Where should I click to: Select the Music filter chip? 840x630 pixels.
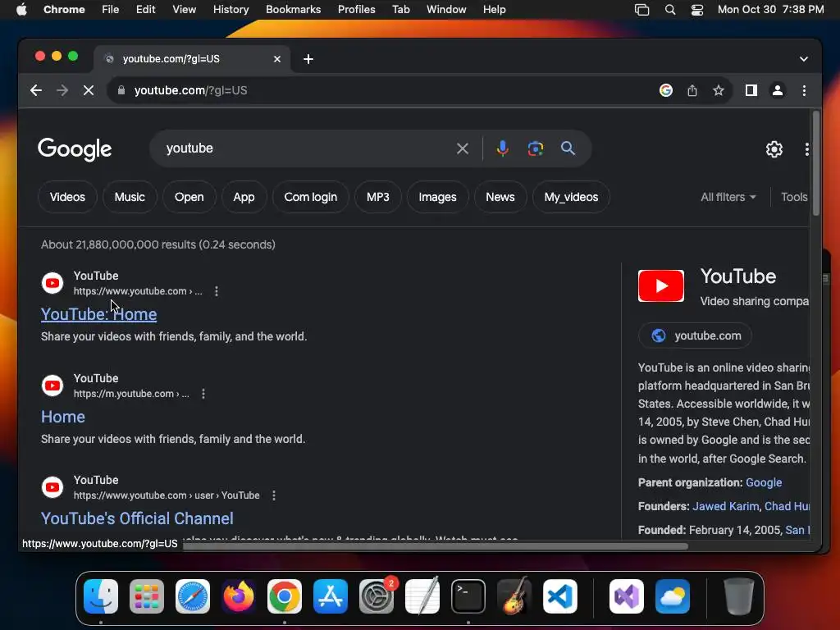(x=130, y=197)
